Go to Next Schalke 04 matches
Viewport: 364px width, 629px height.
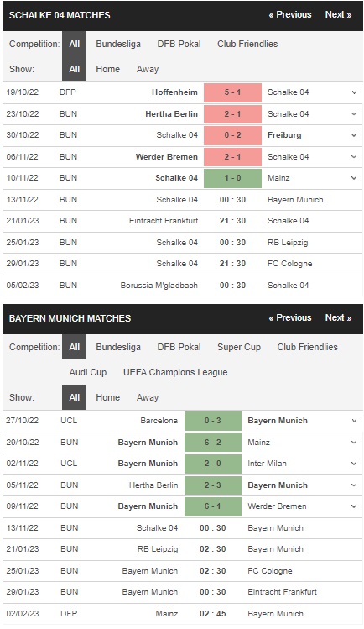tap(338, 15)
